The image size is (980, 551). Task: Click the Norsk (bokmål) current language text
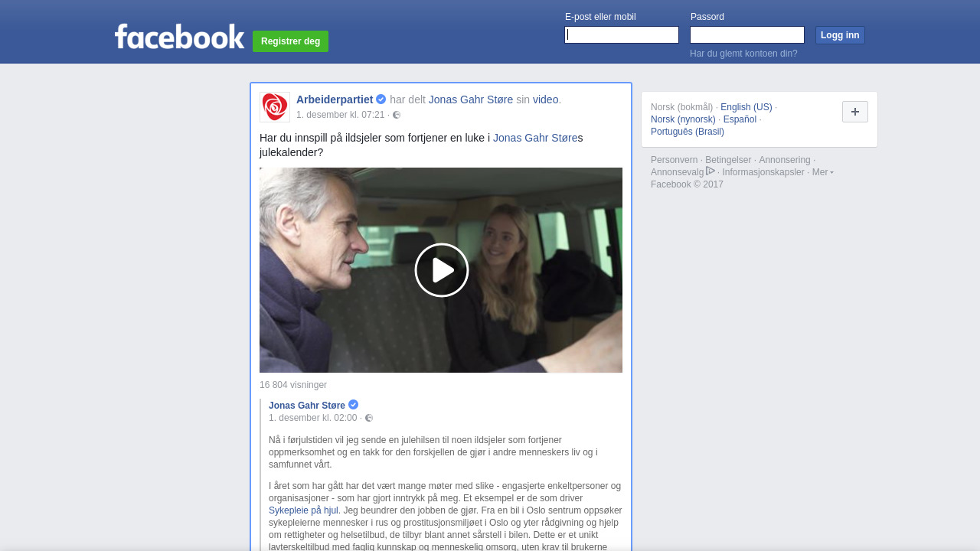[682, 107]
